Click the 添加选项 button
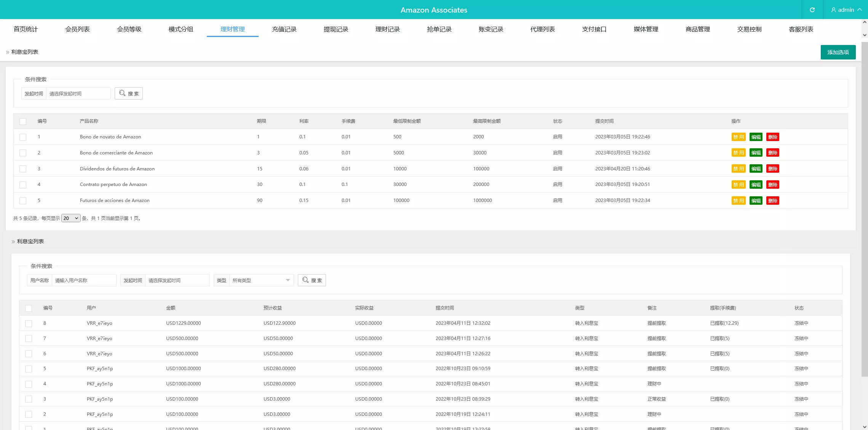The height and width of the screenshot is (430, 868). 838,52
